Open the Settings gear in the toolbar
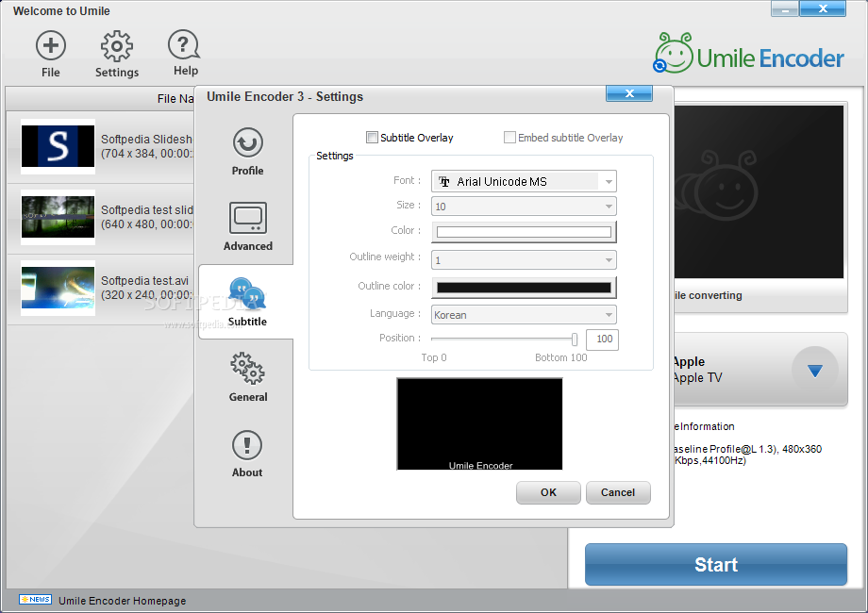Viewport: 868px width, 613px height. click(x=116, y=46)
